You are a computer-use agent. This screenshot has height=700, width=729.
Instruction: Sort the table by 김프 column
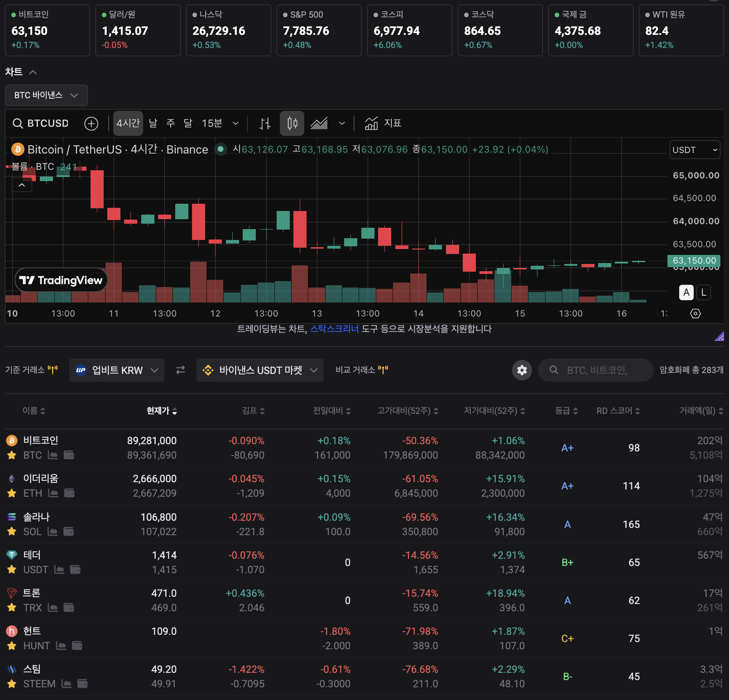[254, 411]
